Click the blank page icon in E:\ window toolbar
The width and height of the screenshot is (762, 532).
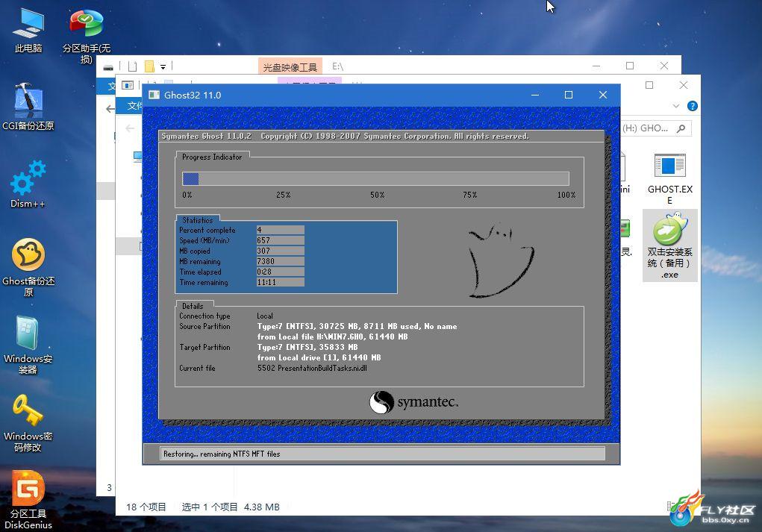(132, 66)
